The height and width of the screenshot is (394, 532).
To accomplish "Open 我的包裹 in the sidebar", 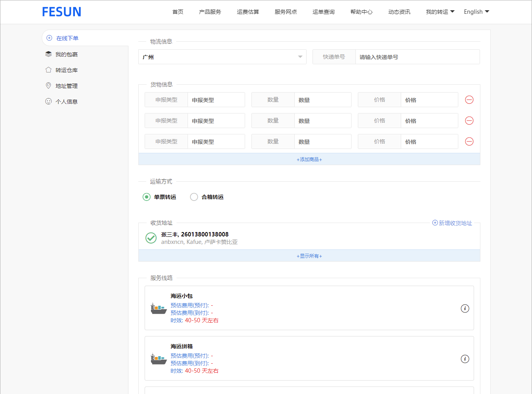I will pyautogui.click(x=67, y=54).
